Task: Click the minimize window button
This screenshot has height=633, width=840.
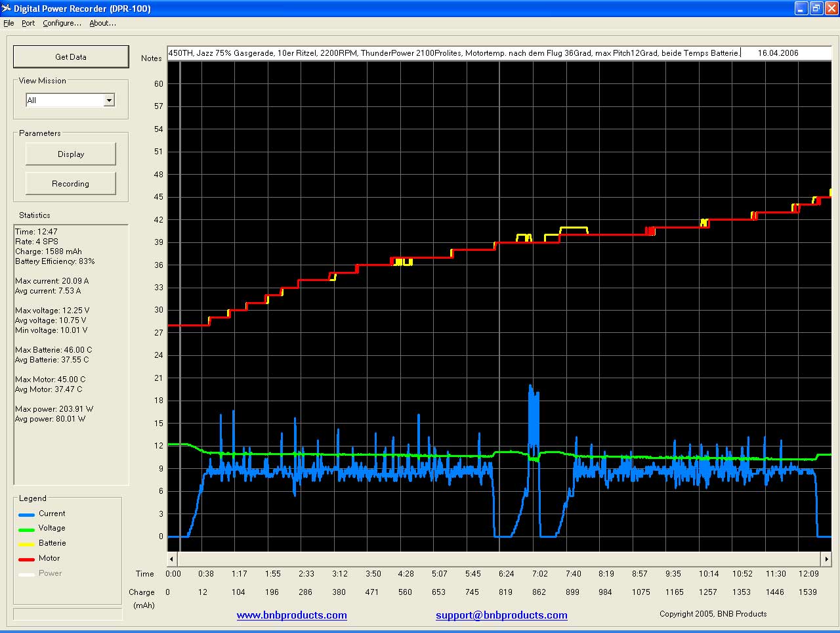Action: 801,9
